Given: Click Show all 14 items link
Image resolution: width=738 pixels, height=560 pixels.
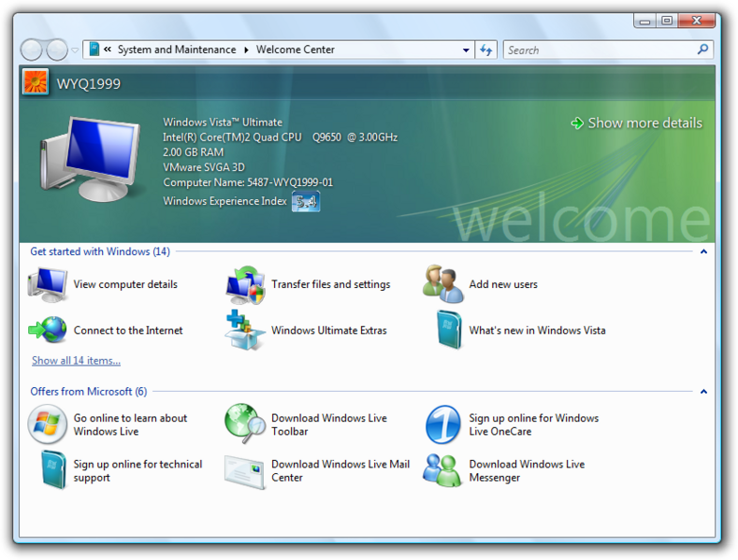Looking at the screenshot, I should point(77,361).
